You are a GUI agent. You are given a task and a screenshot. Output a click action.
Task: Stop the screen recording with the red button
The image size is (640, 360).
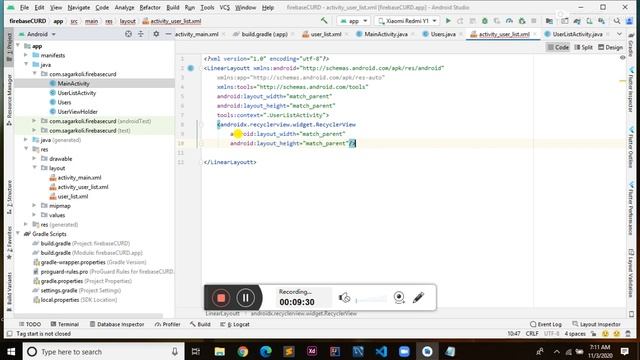coord(221,298)
